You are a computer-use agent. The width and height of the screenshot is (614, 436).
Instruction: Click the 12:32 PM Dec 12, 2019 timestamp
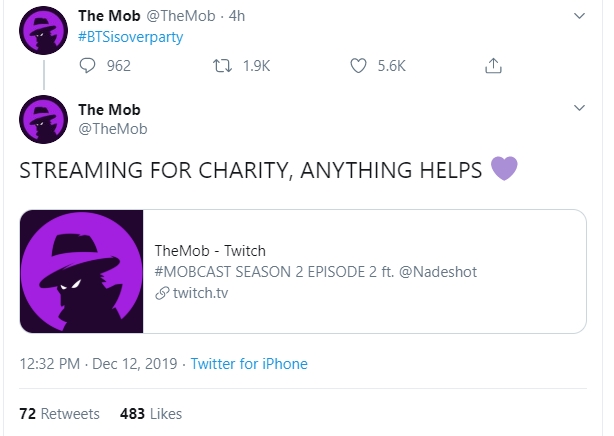pyautogui.click(x=98, y=364)
